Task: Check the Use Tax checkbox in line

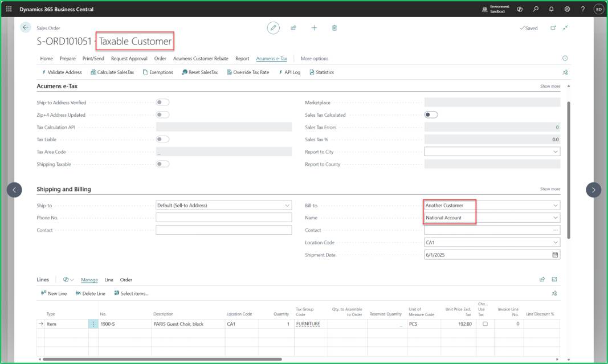Action: point(485,324)
